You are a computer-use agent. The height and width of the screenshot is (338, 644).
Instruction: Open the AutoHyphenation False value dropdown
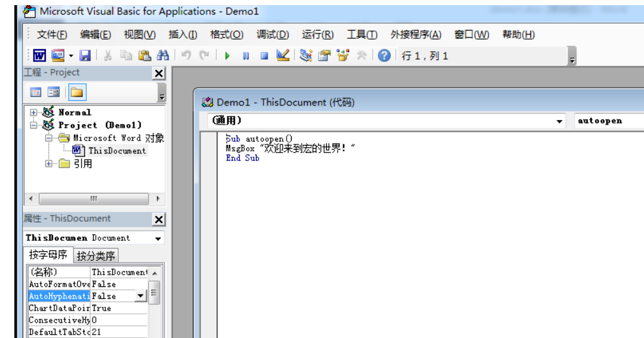coord(140,296)
